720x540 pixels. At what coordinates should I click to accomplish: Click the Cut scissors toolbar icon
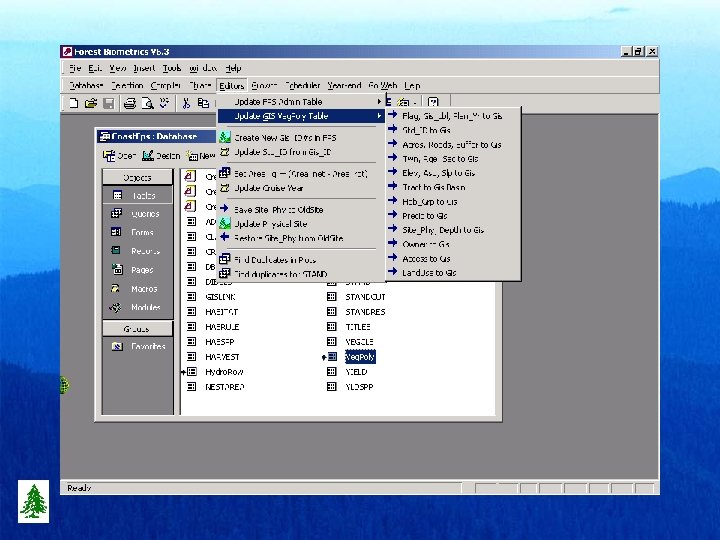pyautogui.click(x=186, y=102)
